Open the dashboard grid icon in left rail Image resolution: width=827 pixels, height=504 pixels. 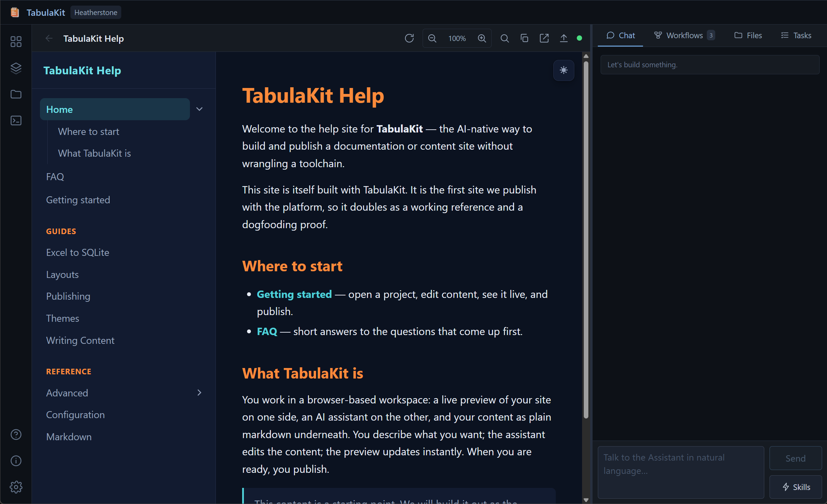16,42
